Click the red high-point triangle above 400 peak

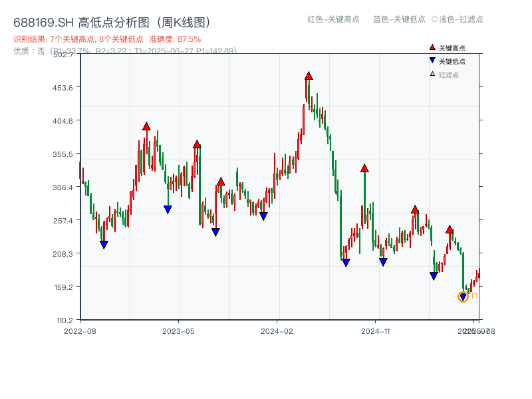click(x=146, y=125)
